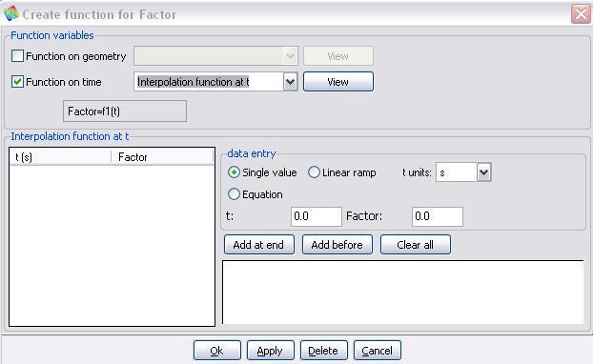
Task: Click View button for Function on time
Action: click(338, 82)
